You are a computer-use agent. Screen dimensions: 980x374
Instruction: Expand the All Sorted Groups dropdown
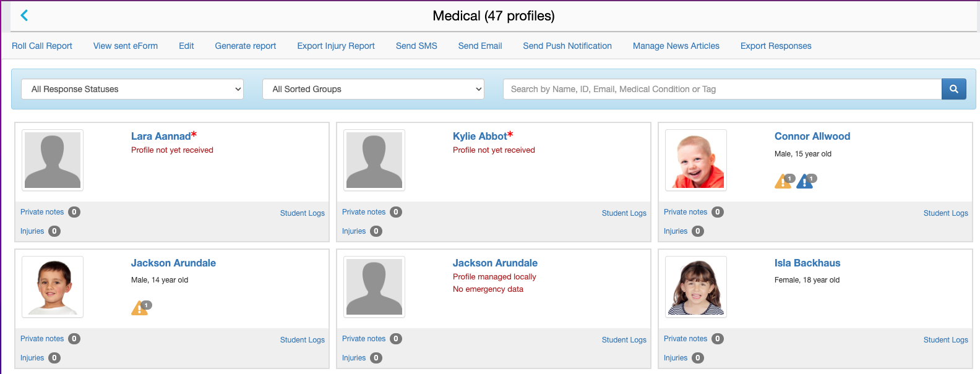click(373, 89)
